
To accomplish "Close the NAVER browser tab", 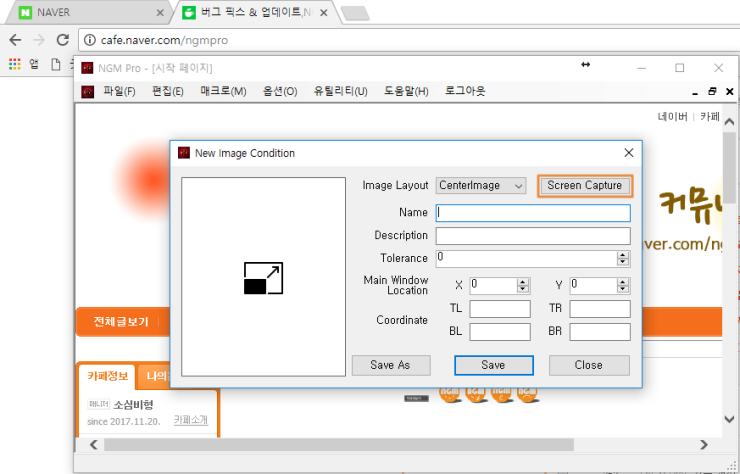I will tap(160, 13).
